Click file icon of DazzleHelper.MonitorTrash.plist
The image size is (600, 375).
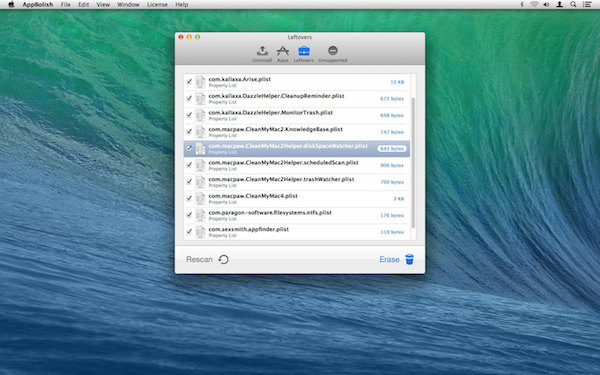[200, 115]
